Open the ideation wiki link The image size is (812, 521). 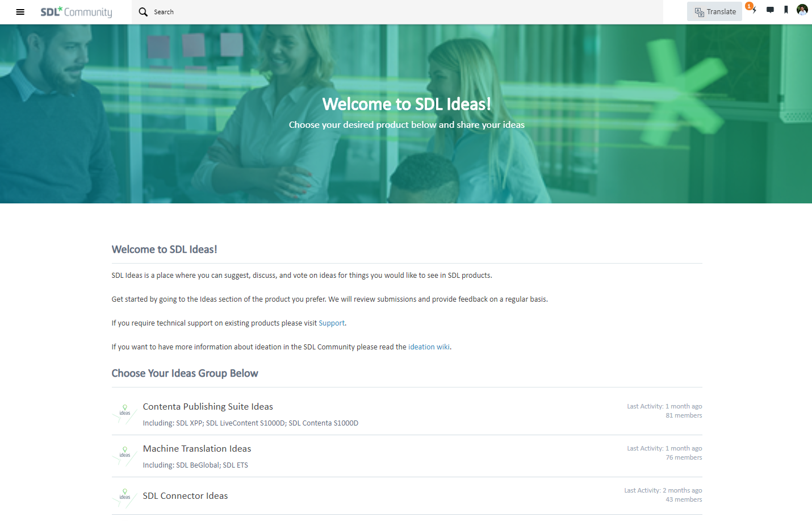[429, 347]
